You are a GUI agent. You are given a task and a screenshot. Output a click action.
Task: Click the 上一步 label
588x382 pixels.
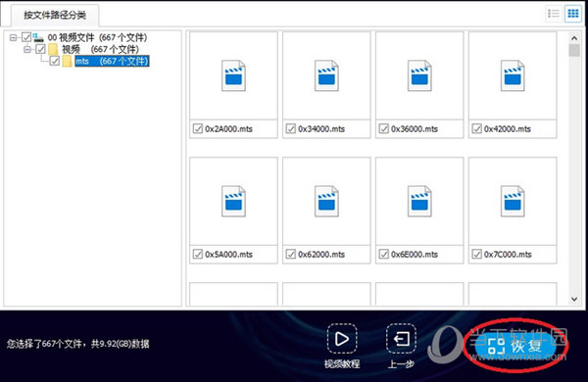tap(401, 363)
